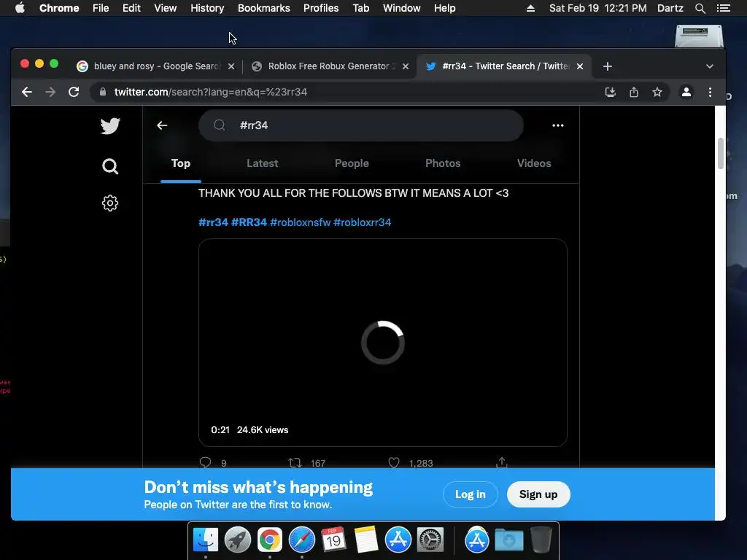747x560 pixels.
Task: Open the Trash in the Dock
Action: (541, 540)
